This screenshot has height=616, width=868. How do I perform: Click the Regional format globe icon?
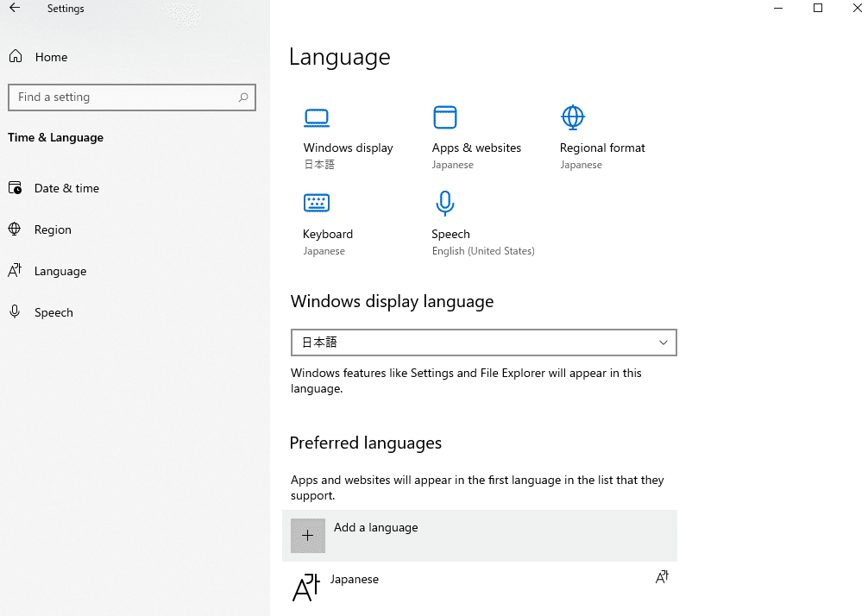[x=573, y=117]
